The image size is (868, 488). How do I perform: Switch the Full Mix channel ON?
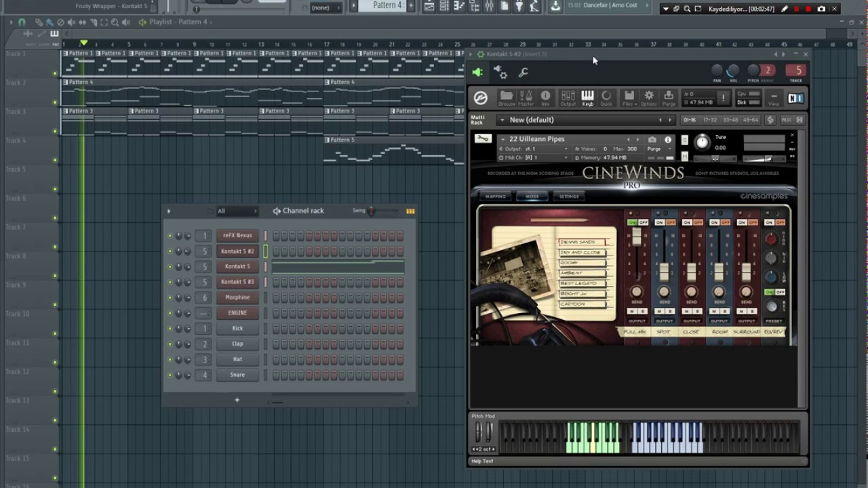(632, 222)
